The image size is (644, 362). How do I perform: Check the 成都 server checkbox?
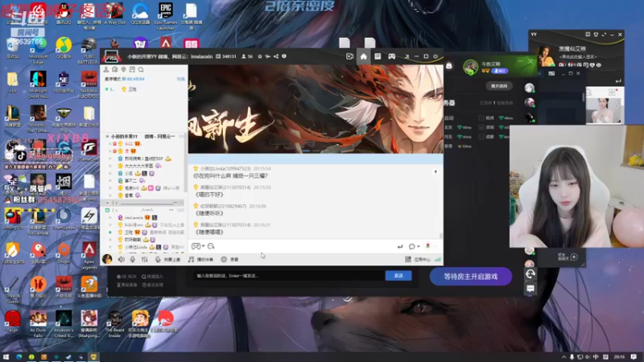click(481, 137)
